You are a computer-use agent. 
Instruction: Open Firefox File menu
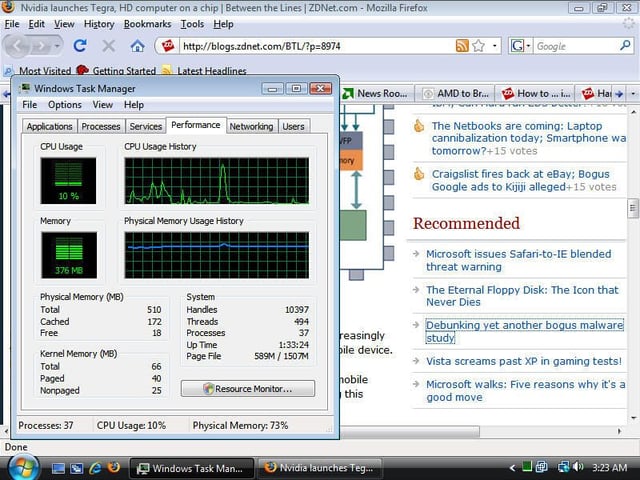coord(12,24)
